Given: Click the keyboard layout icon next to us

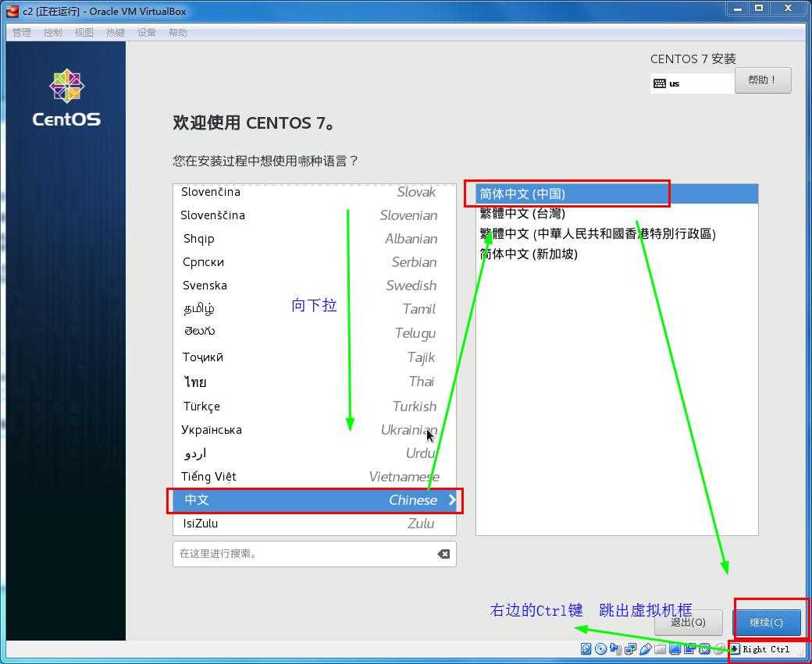Looking at the screenshot, I should click(659, 83).
